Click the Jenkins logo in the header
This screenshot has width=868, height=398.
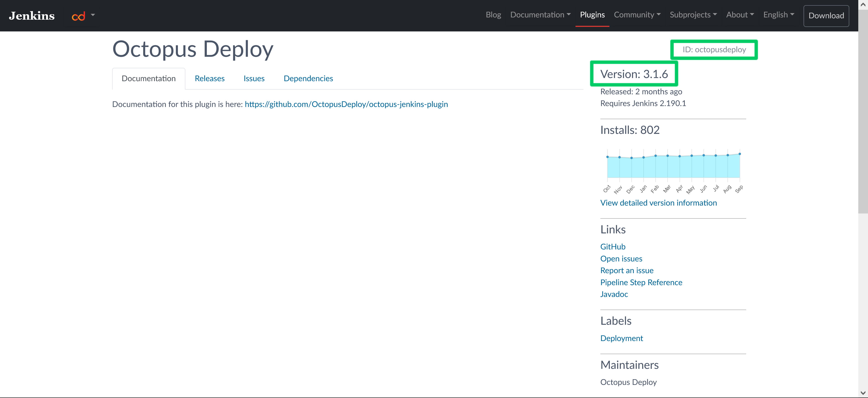coord(31,15)
